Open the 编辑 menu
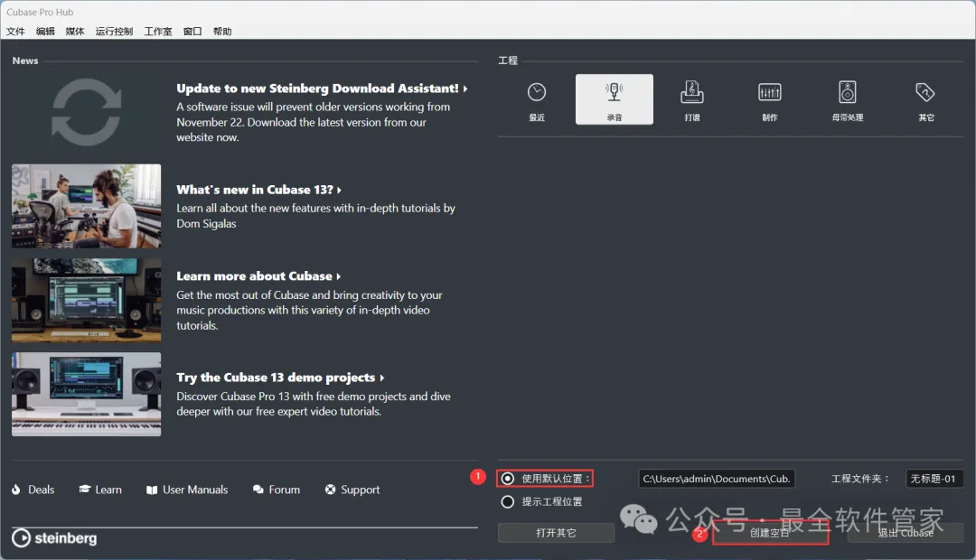The height and width of the screenshot is (560, 976). [45, 31]
